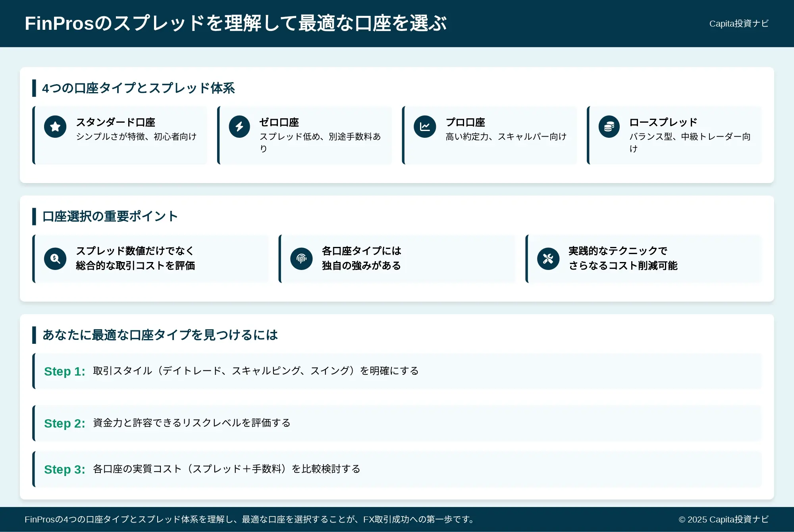The height and width of the screenshot is (532, 794).
Task: Click the point さらなるコスト削減可能
Action: pyautogui.click(x=623, y=266)
